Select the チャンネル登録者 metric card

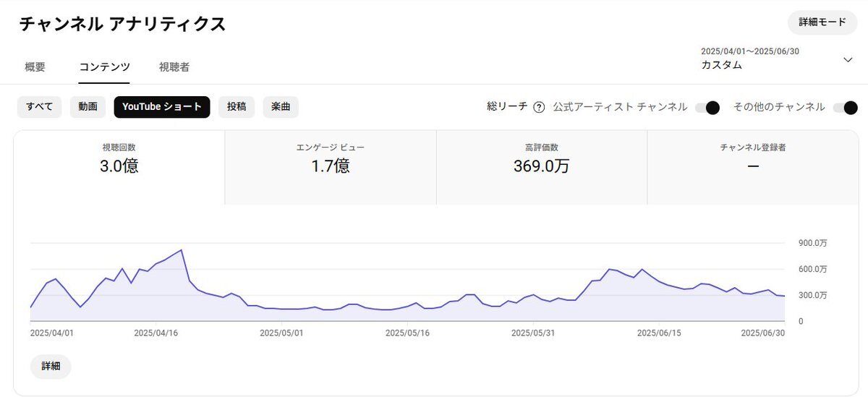(753, 168)
